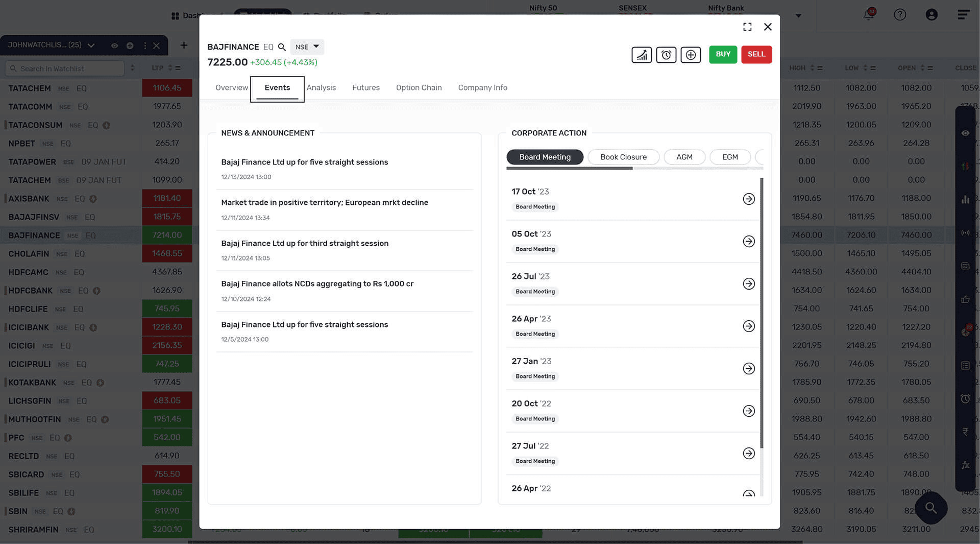Switch to the Events tab
The width and height of the screenshot is (980, 544).
point(277,88)
